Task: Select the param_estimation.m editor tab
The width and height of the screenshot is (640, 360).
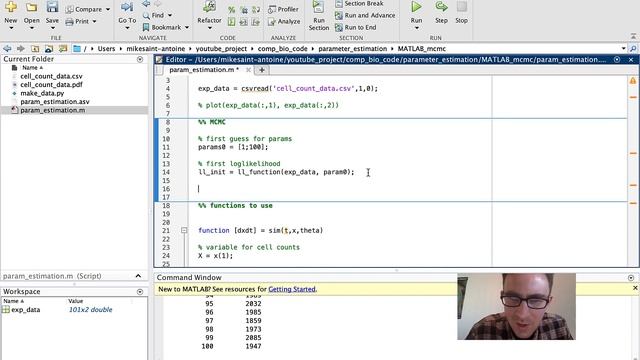Action: (x=204, y=70)
